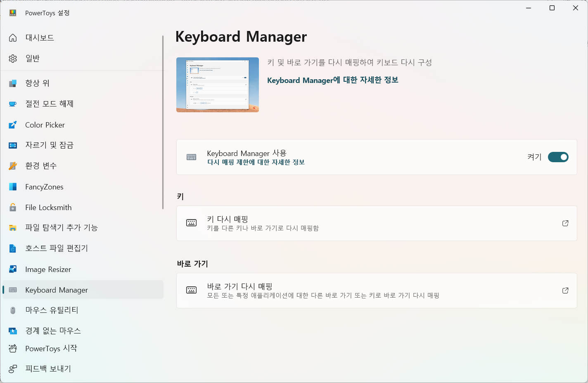Click the 바로 가기 section header

[x=192, y=264]
